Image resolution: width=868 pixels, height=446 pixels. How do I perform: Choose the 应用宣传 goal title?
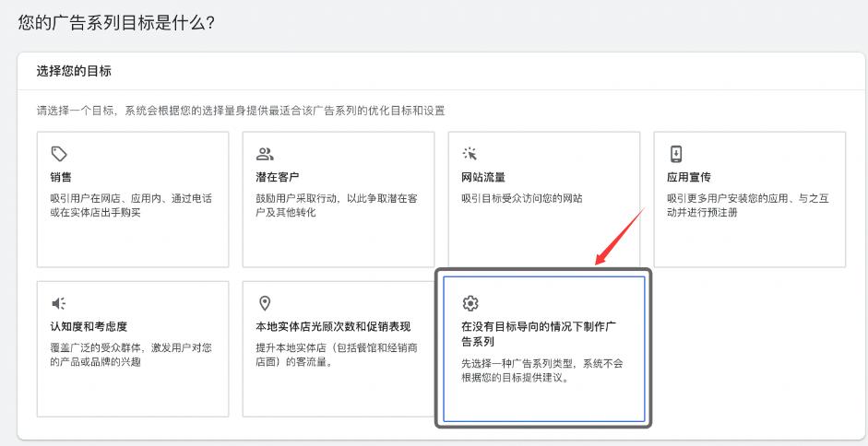pos(688,177)
